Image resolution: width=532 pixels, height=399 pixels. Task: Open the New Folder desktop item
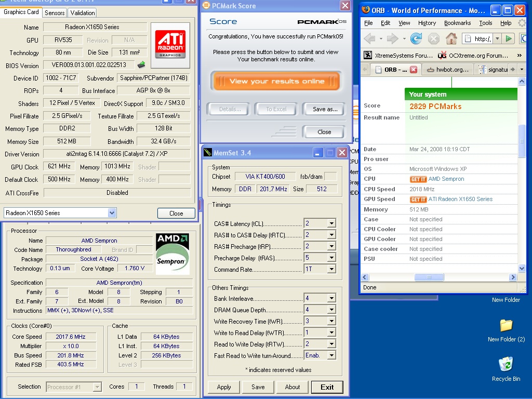(x=506, y=300)
